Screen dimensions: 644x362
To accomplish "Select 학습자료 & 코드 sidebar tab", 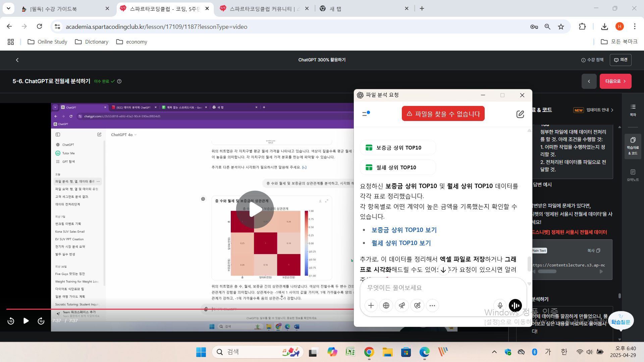I will (633, 146).
